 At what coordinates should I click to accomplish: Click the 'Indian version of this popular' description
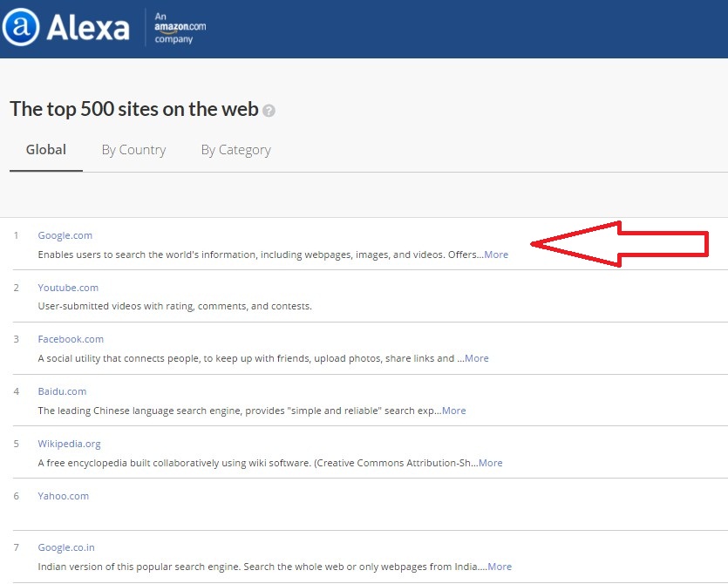tap(262, 567)
